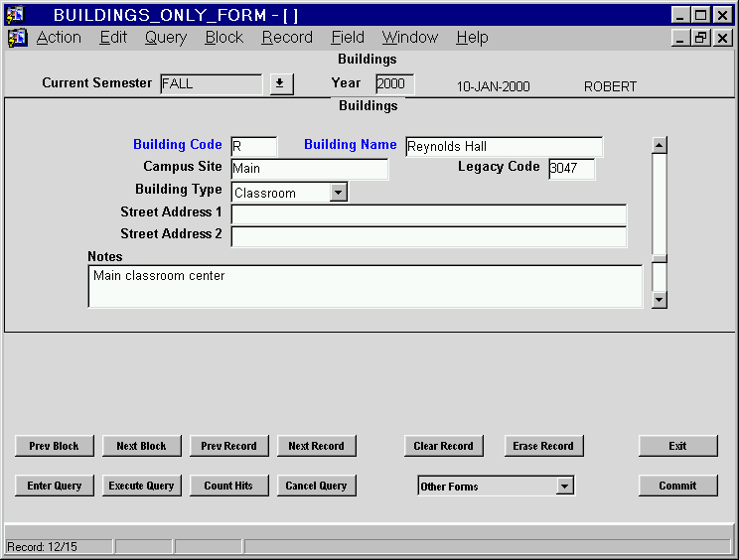The width and height of the screenshot is (739, 560).
Task: Click Execute Query button
Action: click(x=141, y=486)
